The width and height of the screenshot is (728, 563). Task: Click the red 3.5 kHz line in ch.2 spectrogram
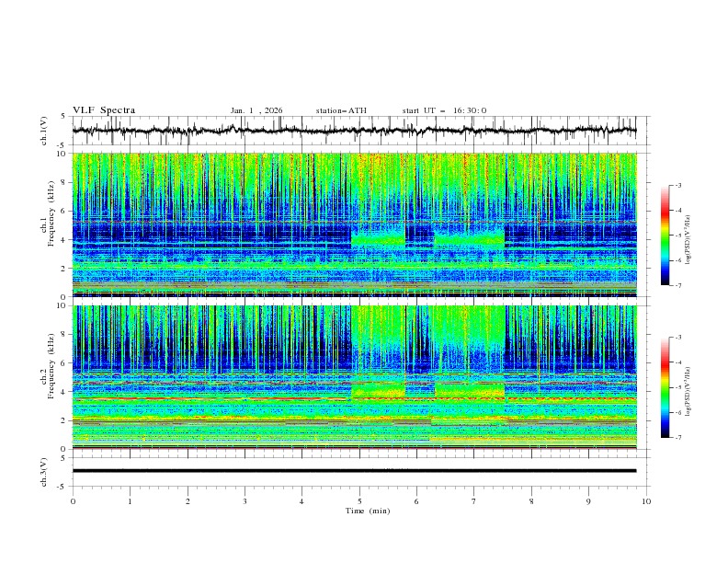tap(354, 398)
